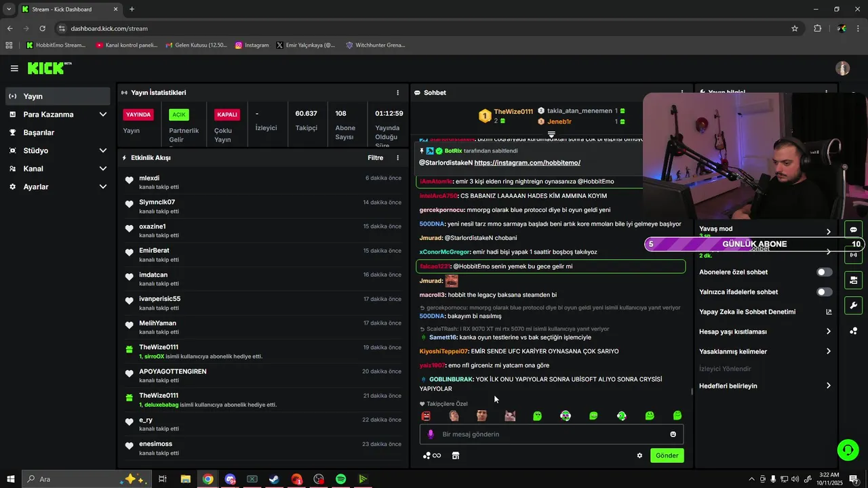Open the broadcast signal sidebar icon

click(x=853, y=255)
